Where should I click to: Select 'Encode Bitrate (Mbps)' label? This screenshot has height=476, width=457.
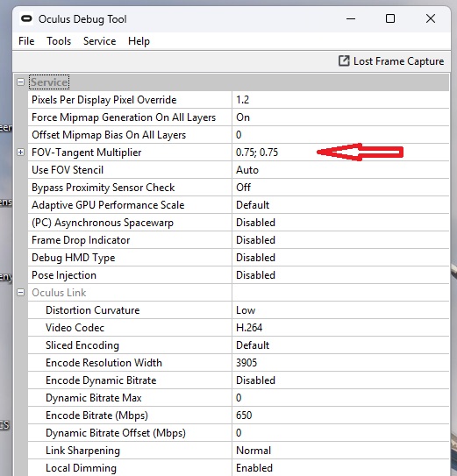[x=96, y=416]
